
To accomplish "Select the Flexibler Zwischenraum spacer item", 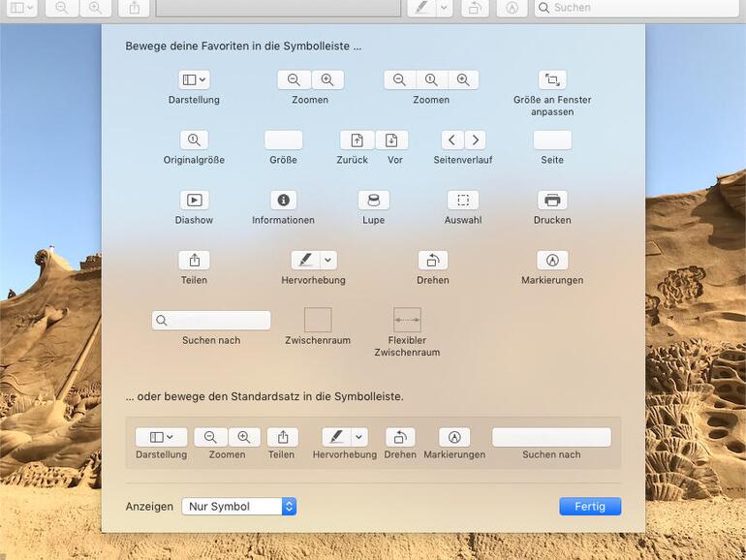I will pos(407,320).
